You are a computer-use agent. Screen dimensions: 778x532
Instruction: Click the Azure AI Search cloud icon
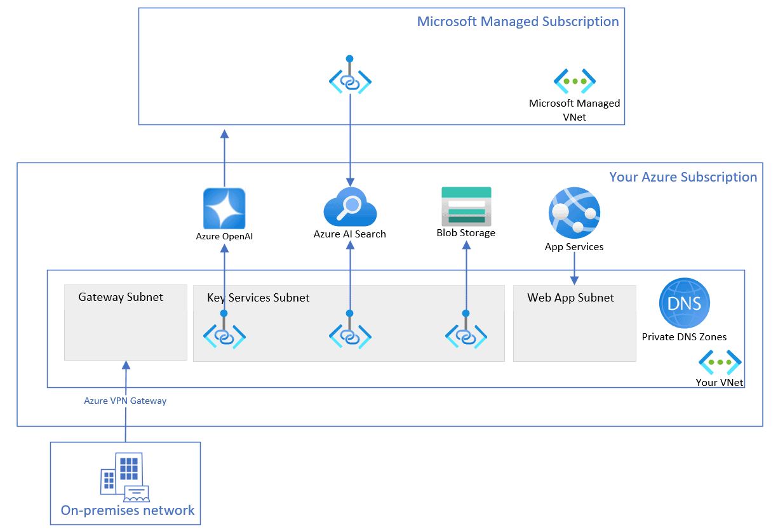coord(350,207)
